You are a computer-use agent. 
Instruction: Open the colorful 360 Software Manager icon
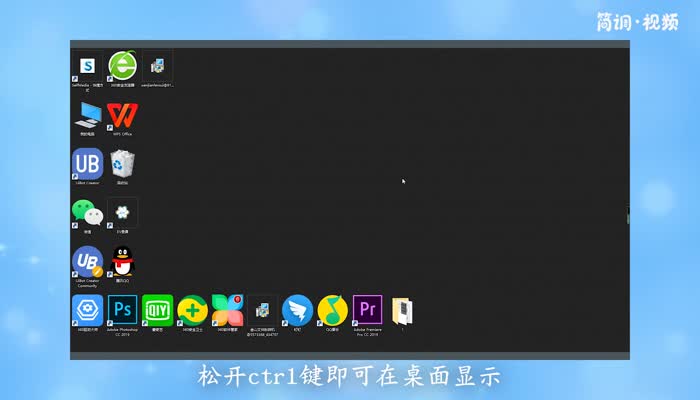point(227,309)
